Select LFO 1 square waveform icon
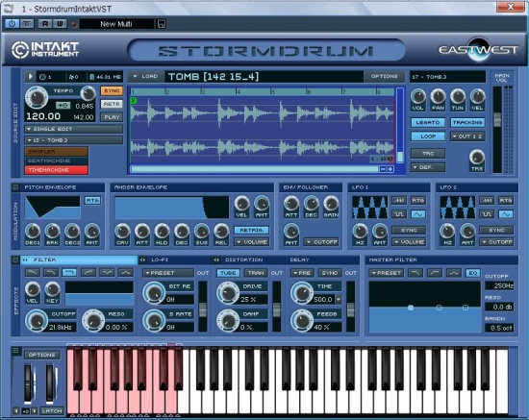Screen dimensions: 529x420 (x=399, y=214)
